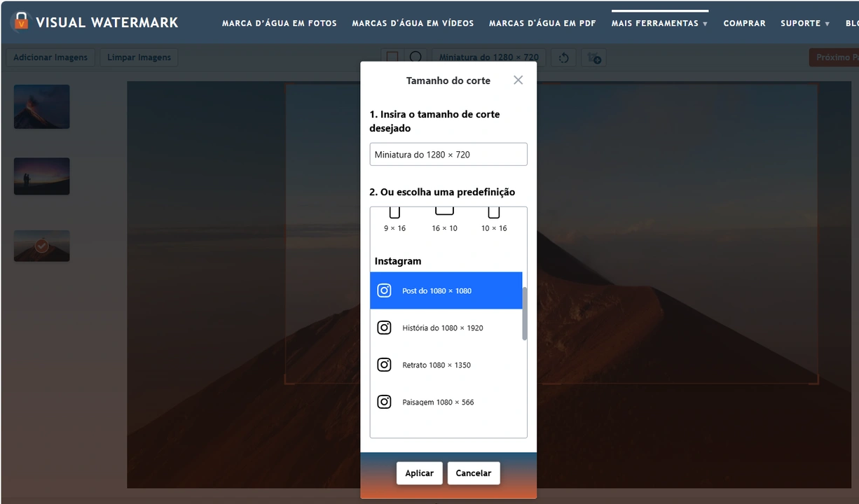Select the checked mountain thumbnail

41,246
